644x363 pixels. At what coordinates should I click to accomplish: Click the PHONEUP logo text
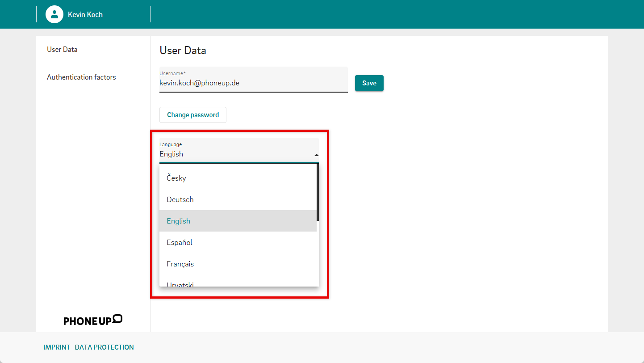click(87, 321)
